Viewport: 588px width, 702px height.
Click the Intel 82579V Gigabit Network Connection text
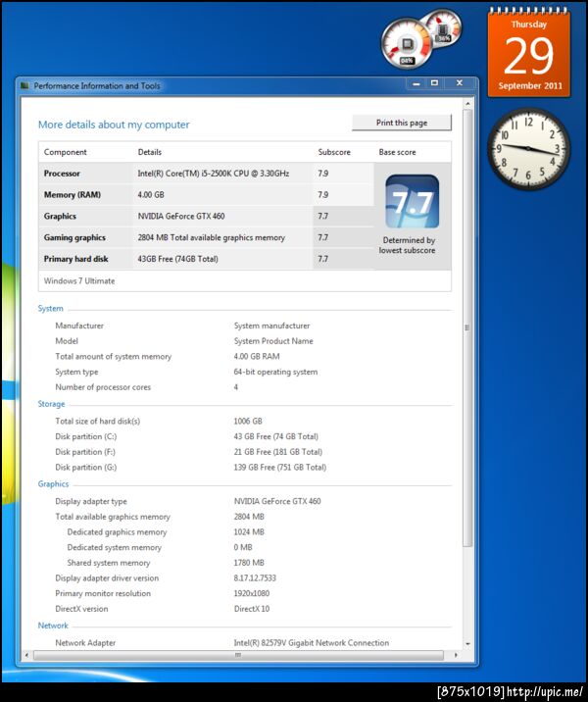tap(312, 643)
